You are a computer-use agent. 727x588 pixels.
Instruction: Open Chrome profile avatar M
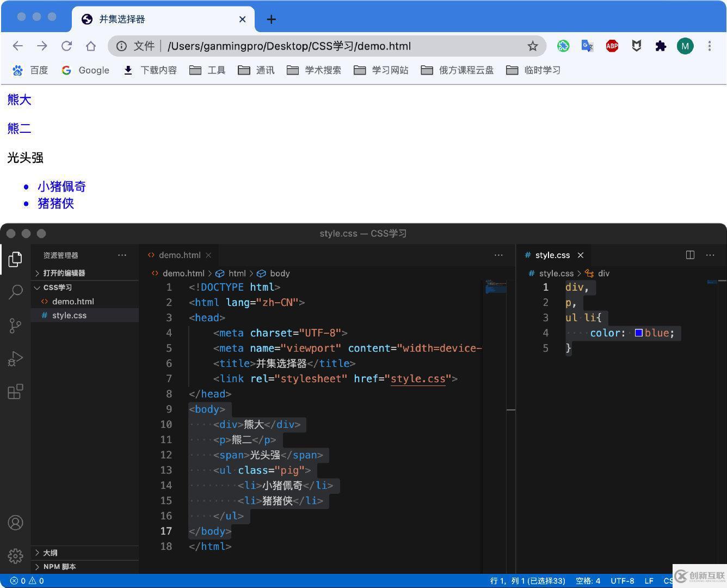[685, 46]
